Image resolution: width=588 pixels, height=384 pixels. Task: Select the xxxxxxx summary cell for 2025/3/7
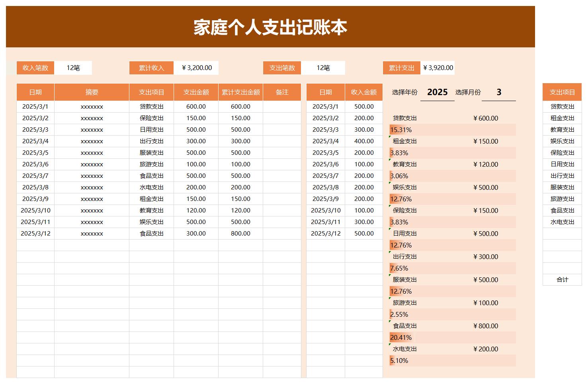point(92,175)
